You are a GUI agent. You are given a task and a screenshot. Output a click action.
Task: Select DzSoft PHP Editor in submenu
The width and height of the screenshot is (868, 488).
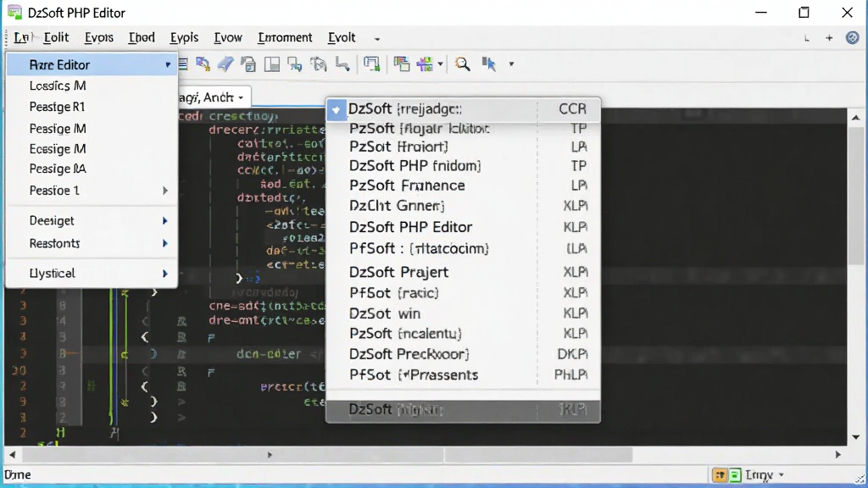tap(463, 227)
